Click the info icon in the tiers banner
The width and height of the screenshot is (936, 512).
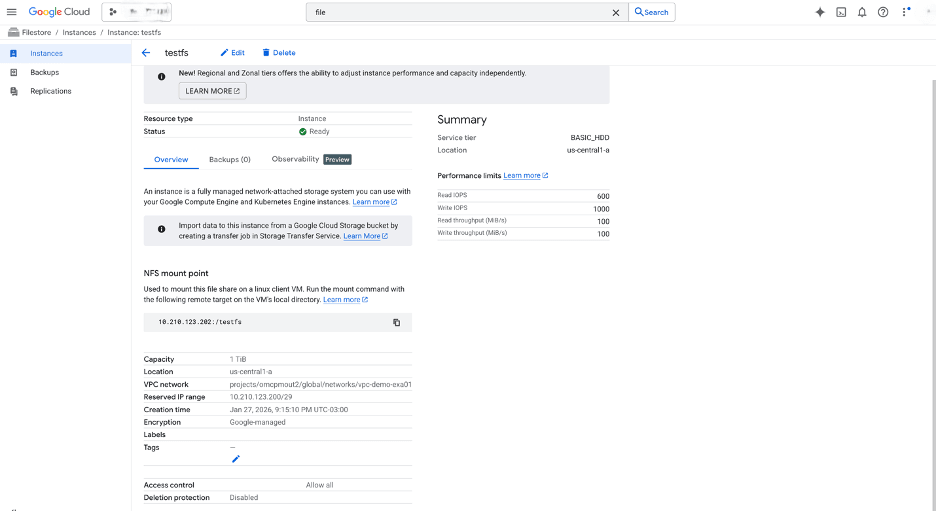tap(161, 76)
